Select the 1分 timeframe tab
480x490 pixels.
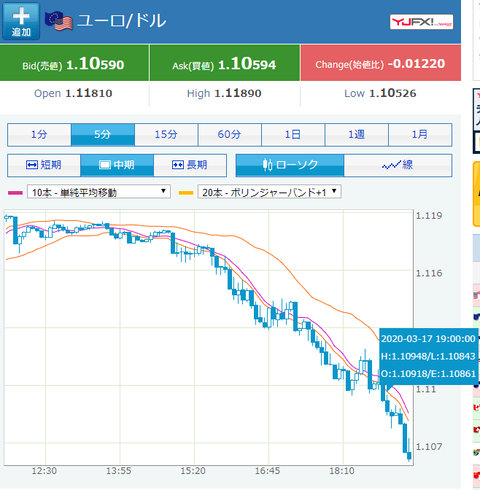coord(39,135)
